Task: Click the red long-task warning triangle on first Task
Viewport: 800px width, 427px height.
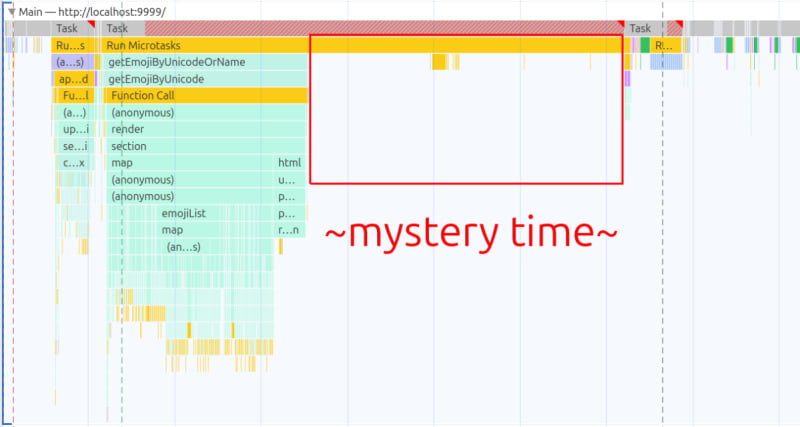Action: coord(91,24)
